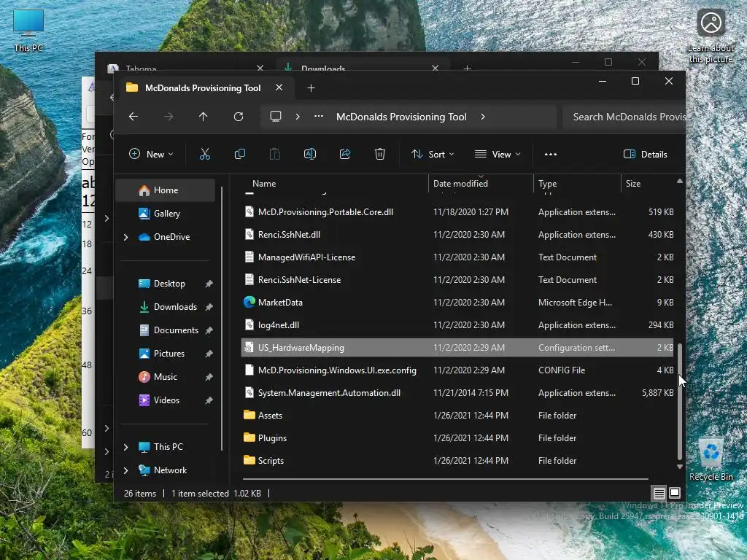Click the Cut scissors icon

[204, 154]
